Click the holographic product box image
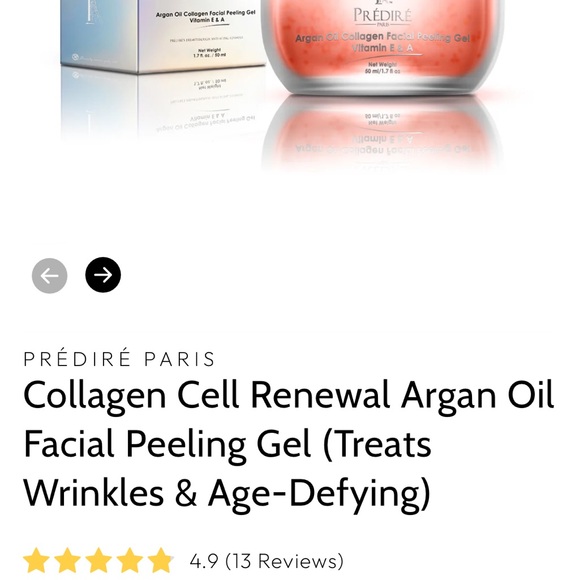Image resolution: width=580 pixels, height=580 pixels. [x=163, y=35]
